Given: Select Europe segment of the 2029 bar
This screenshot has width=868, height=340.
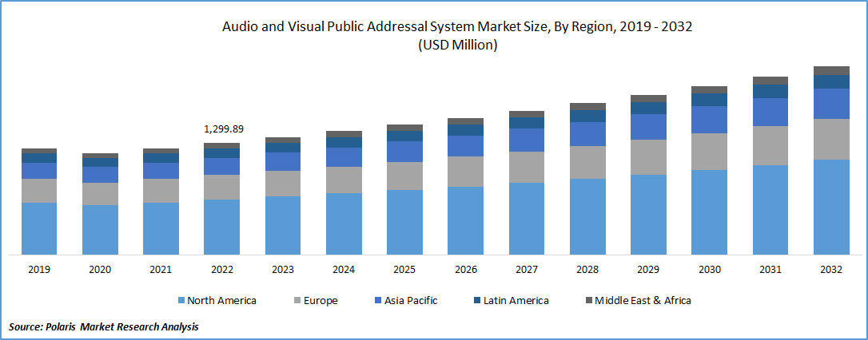Looking at the screenshot, I should (649, 157).
